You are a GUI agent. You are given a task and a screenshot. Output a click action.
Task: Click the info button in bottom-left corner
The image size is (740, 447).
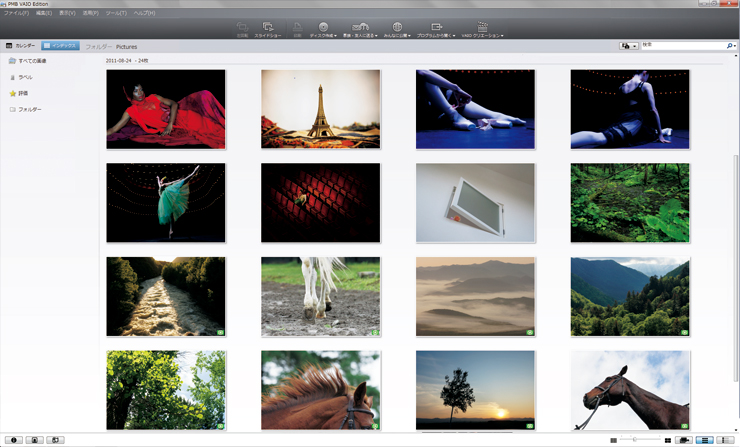pos(13,440)
